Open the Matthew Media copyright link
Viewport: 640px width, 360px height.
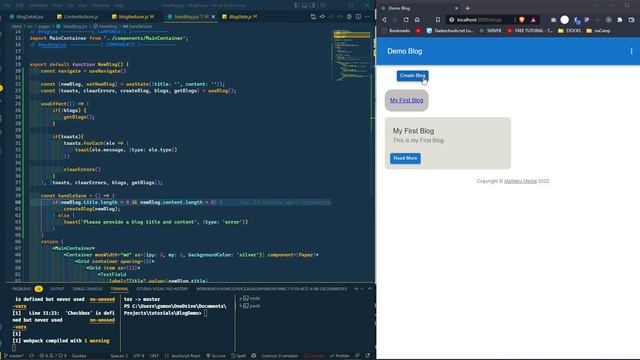(x=520, y=181)
